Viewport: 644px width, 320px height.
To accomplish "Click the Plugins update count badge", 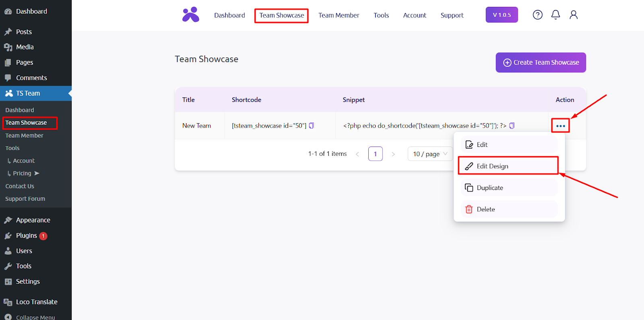I will [x=43, y=236].
